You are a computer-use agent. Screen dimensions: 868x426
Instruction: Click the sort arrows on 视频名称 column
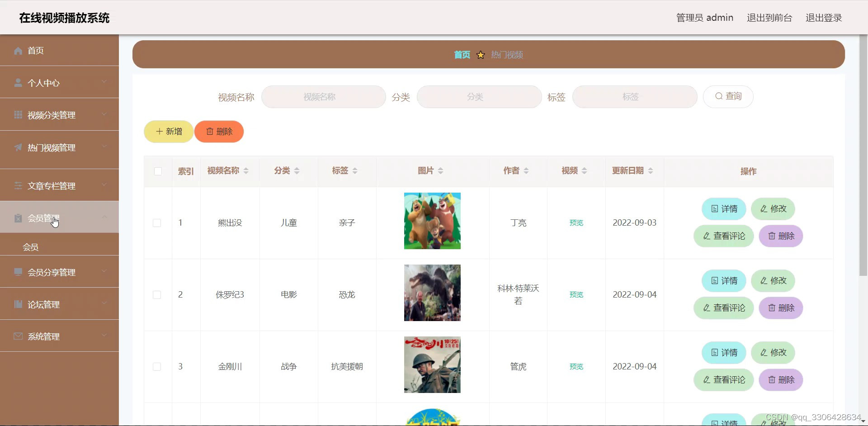246,171
